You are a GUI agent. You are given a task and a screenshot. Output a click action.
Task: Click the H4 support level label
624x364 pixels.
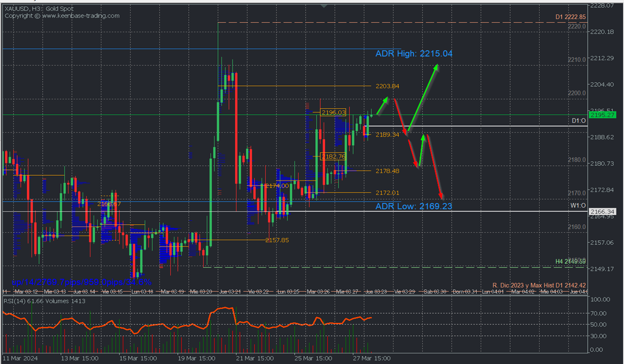(570, 261)
